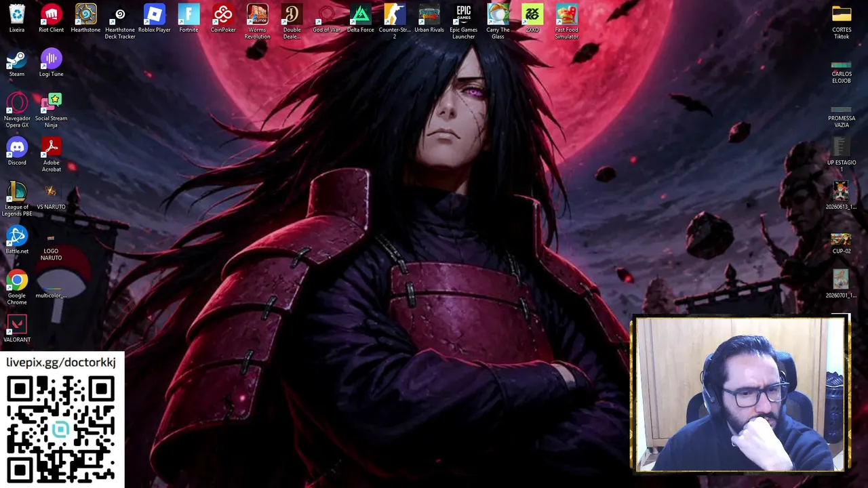
Task: Launch the Riot Client shortcut
Action: [51, 14]
